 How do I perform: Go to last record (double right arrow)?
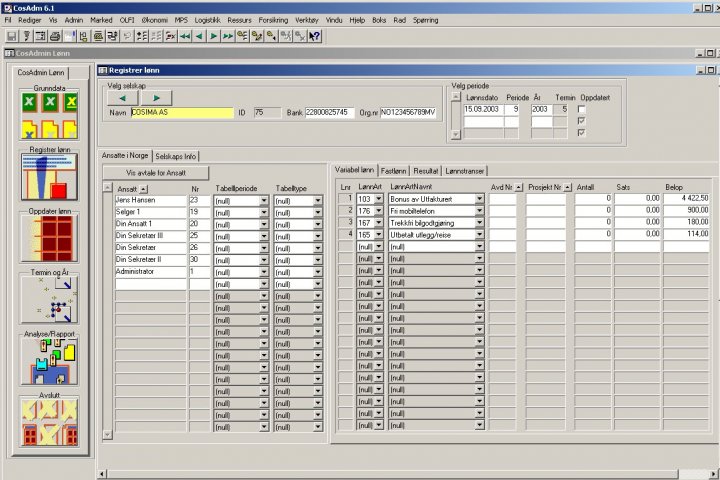coord(228,36)
